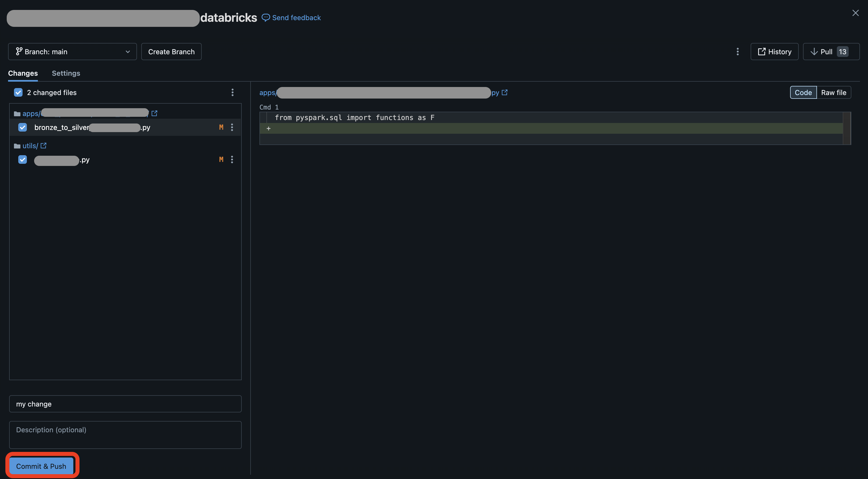Toggle the checkbox for bronze_to_silver .py file
868x479 pixels.
(22, 127)
